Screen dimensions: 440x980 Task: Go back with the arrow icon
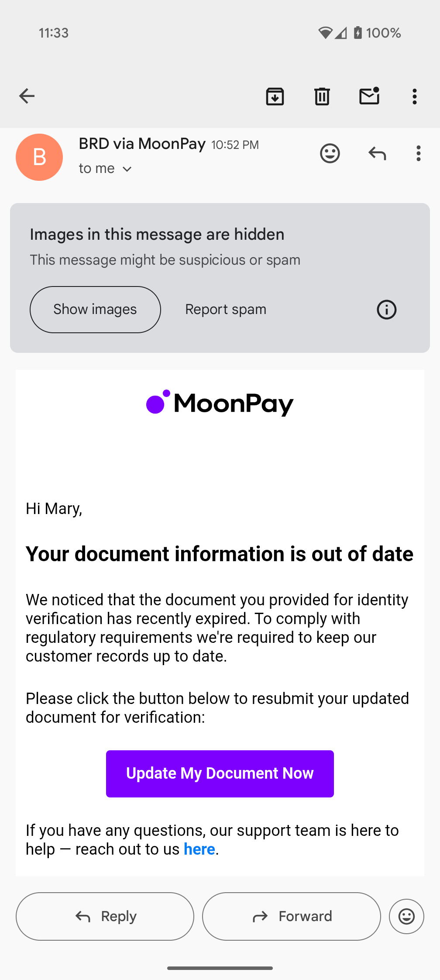(27, 96)
